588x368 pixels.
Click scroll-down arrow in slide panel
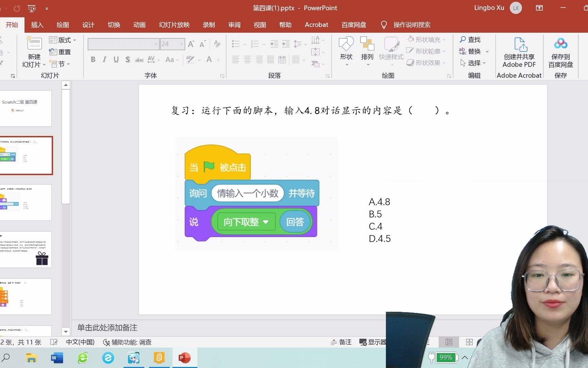point(66,332)
